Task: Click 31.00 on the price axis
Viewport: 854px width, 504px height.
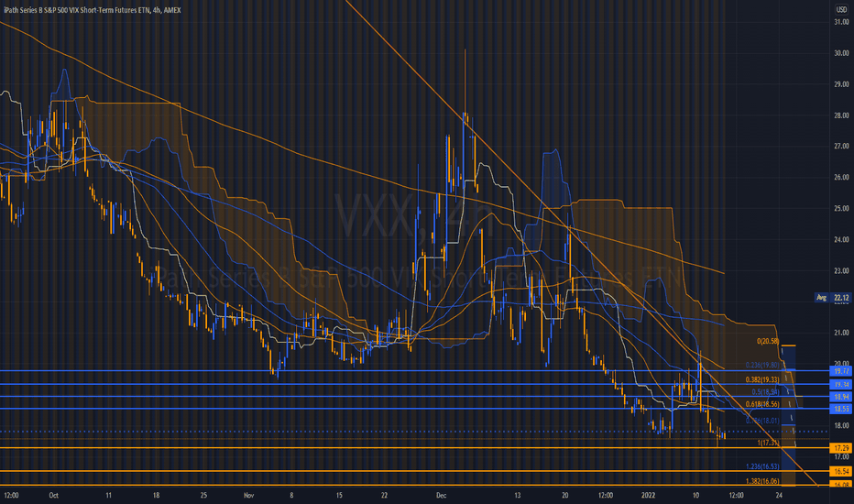Action: 841,22
